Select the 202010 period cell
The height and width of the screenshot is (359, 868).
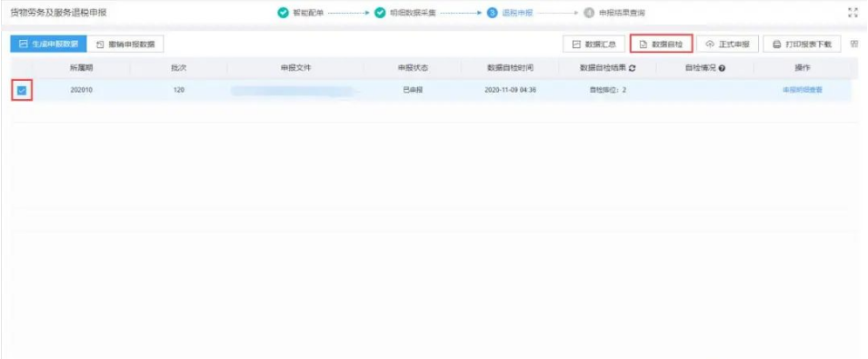[x=82, y=90]
